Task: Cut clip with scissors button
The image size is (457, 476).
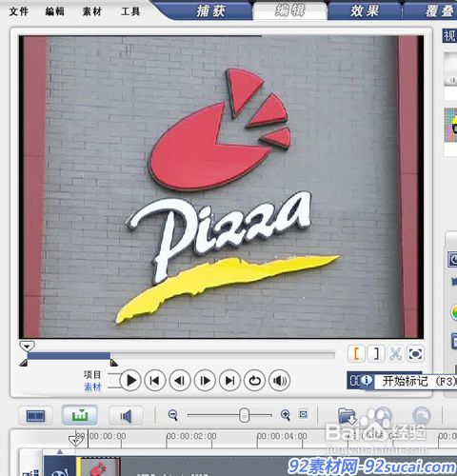Action: [396, 353]
